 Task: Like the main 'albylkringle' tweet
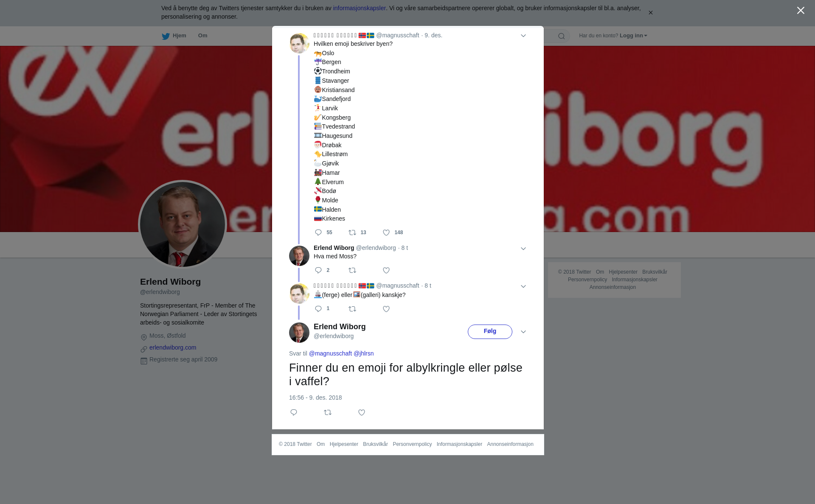coord(362,412)
